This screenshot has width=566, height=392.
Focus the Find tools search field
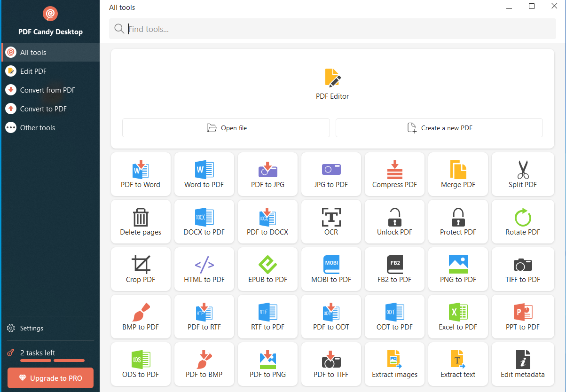pyautogui.click(x=332, y=29)
